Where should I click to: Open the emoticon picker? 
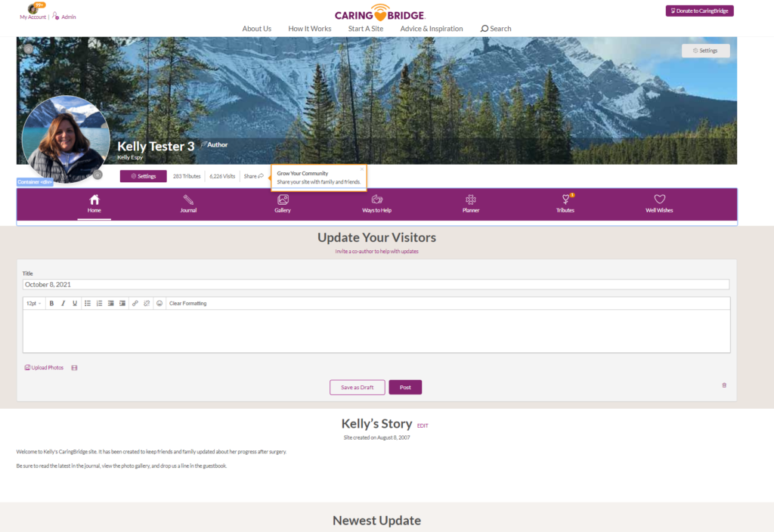point(159,304)
